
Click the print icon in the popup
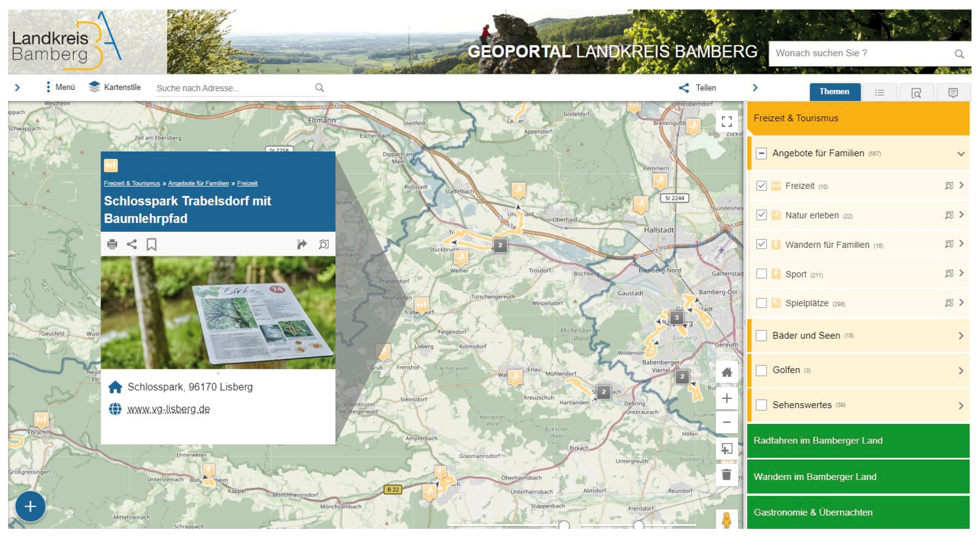(x=112, y=244)
